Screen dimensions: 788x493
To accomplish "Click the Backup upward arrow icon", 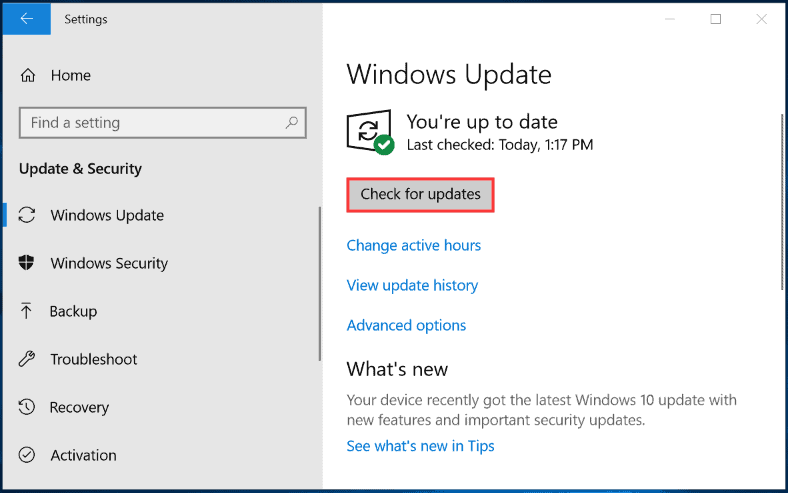I will 26,311.
